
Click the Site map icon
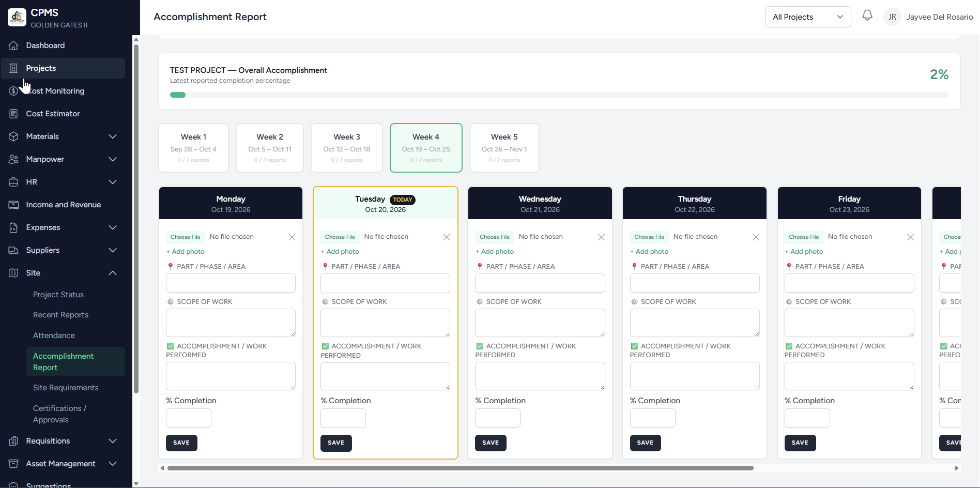14,273
